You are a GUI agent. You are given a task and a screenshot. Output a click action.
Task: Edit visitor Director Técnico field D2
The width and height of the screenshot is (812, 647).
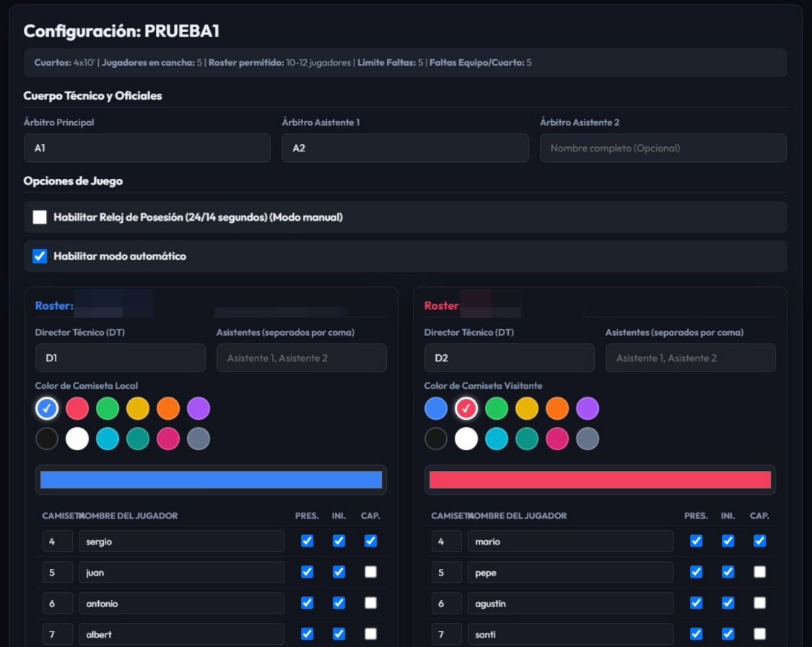(x=510, y=358)
